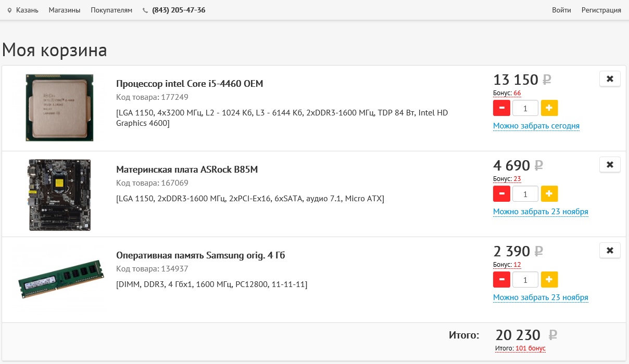629x364 pixels.
Task: Remove the Intel Core i5-4460 processor from cart
Action: 610,79
